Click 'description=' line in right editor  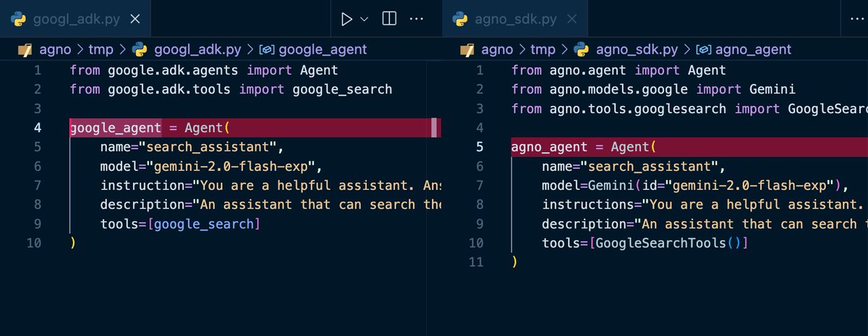pos(705,223)
